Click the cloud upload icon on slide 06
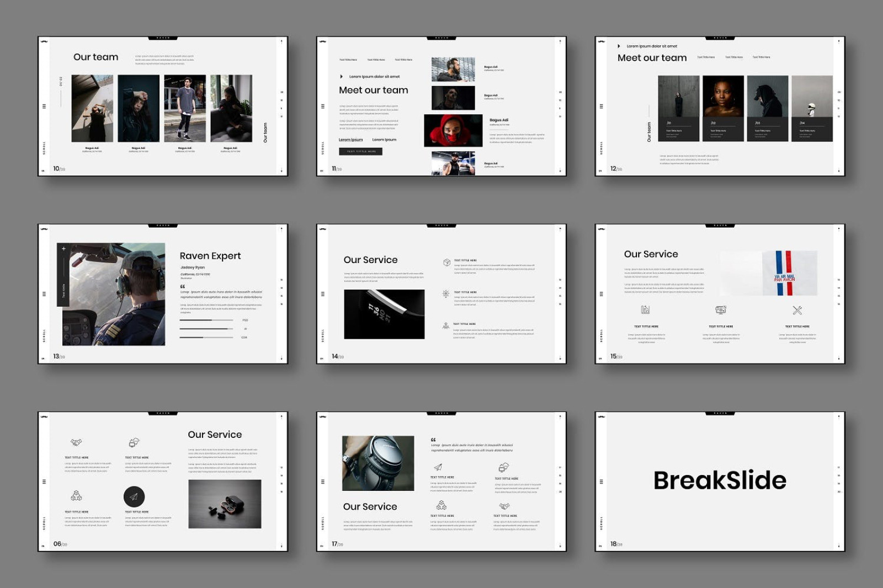Image resolution: width=883 pixels, height=588 pixels. [x=135, y=442]
